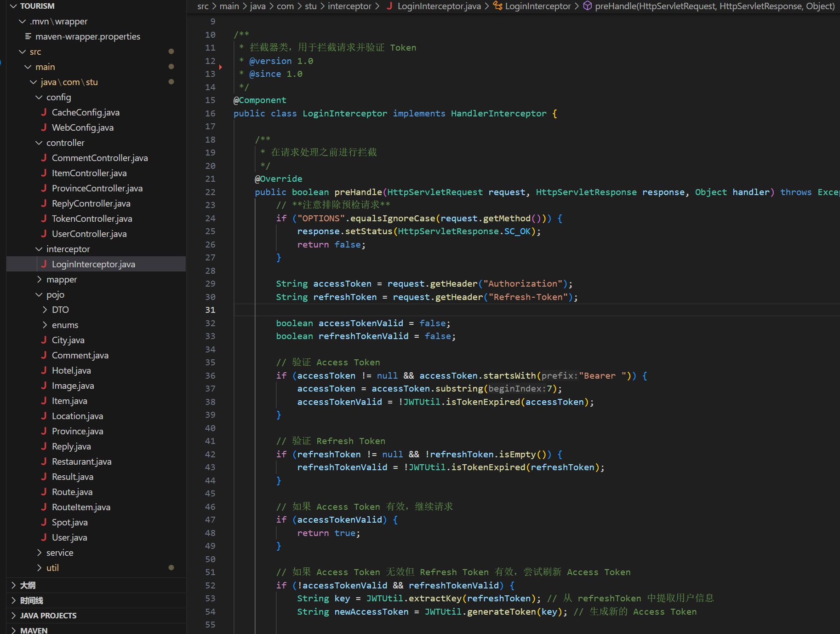Click the red marker beside line 12
This screenshot has height=634, width=840.
pos(221,67)
